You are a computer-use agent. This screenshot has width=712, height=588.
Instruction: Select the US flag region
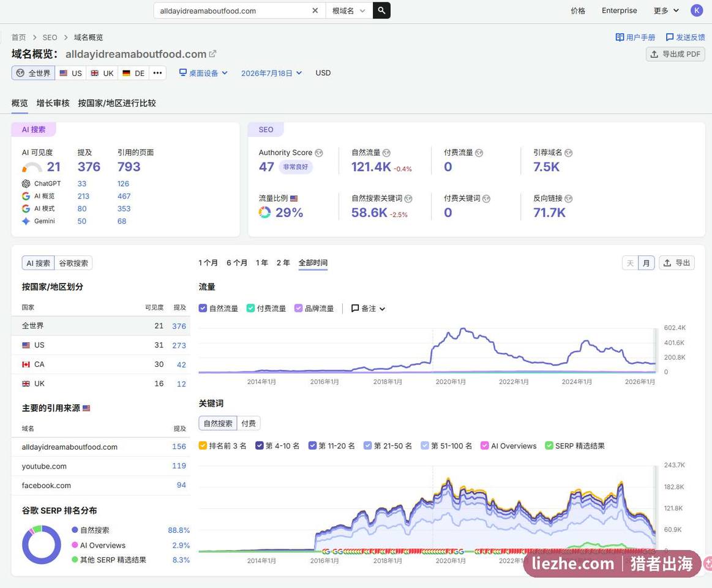(x=70, y=73)
